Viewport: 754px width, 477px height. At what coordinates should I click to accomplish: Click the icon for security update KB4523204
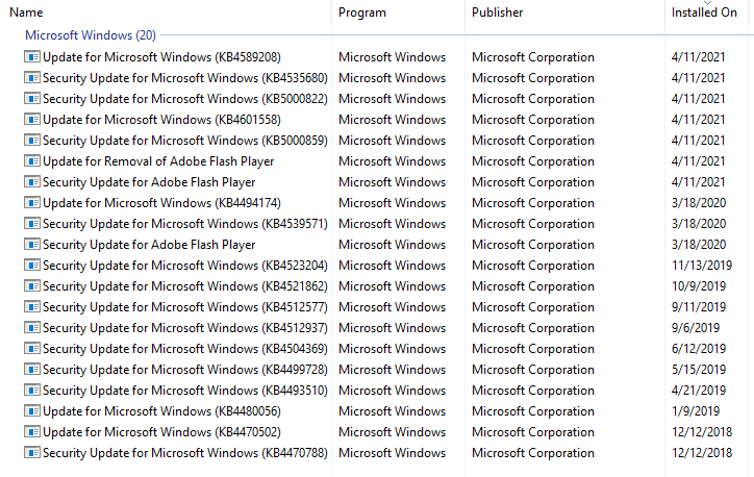pyautogui.click(x=32, y=265)
